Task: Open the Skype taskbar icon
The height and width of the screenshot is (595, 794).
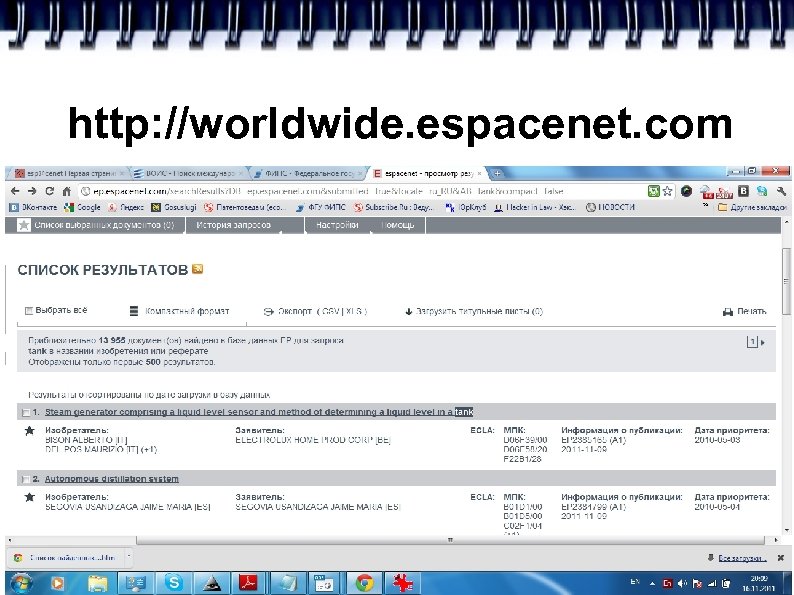Action: [x=173, y=583]
